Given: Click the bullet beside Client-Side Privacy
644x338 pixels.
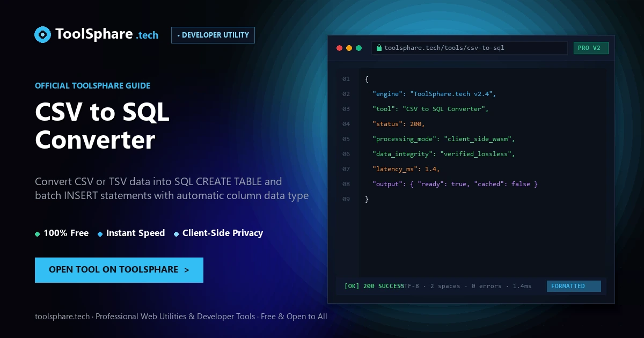Looking at the screenshot, I should click(177, 234).
